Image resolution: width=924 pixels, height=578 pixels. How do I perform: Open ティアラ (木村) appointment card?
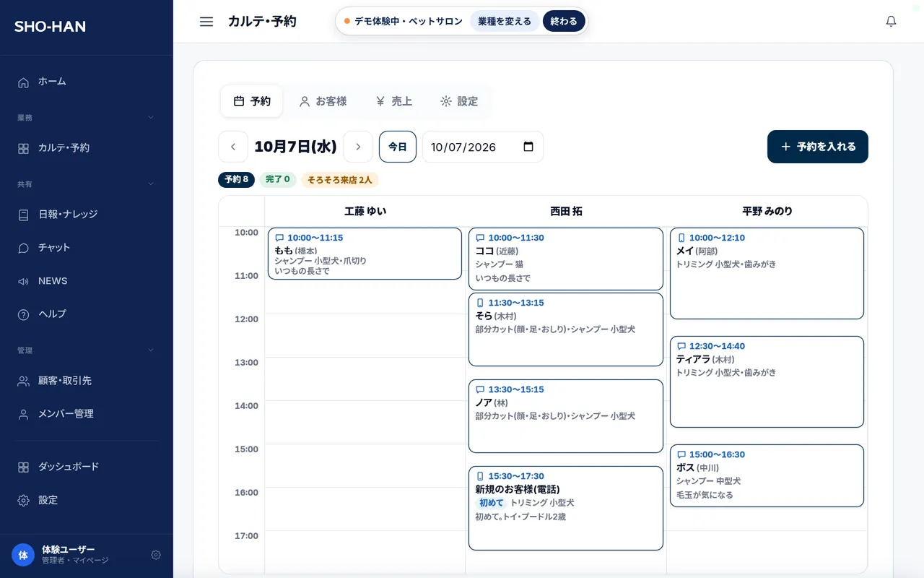click(x=767, y=381)
